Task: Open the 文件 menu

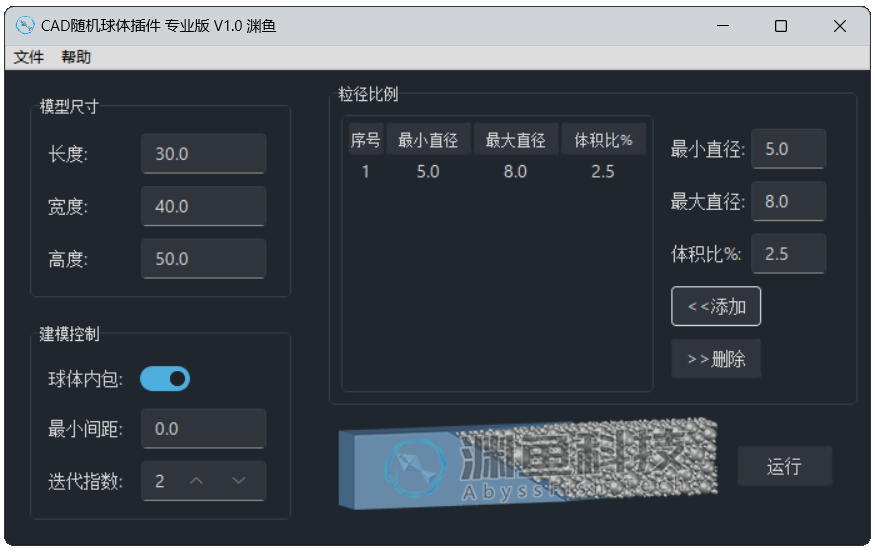Action: tap(28, 57)
